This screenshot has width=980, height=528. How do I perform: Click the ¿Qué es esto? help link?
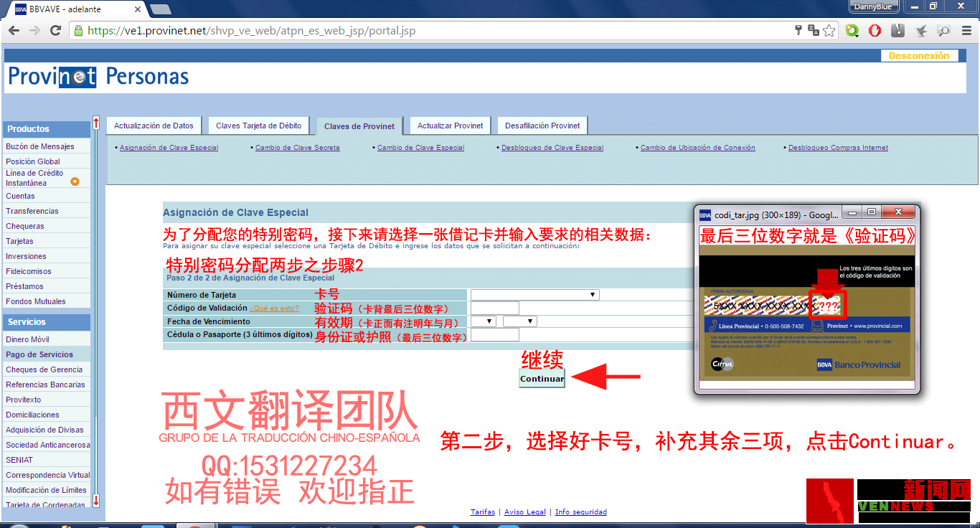tap(275, 308)
